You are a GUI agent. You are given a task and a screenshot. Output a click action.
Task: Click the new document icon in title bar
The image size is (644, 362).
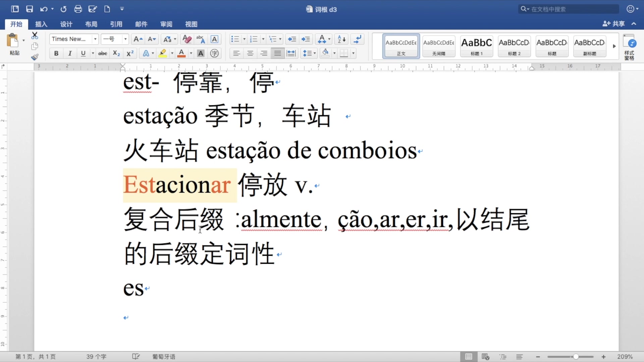(107, 9)
